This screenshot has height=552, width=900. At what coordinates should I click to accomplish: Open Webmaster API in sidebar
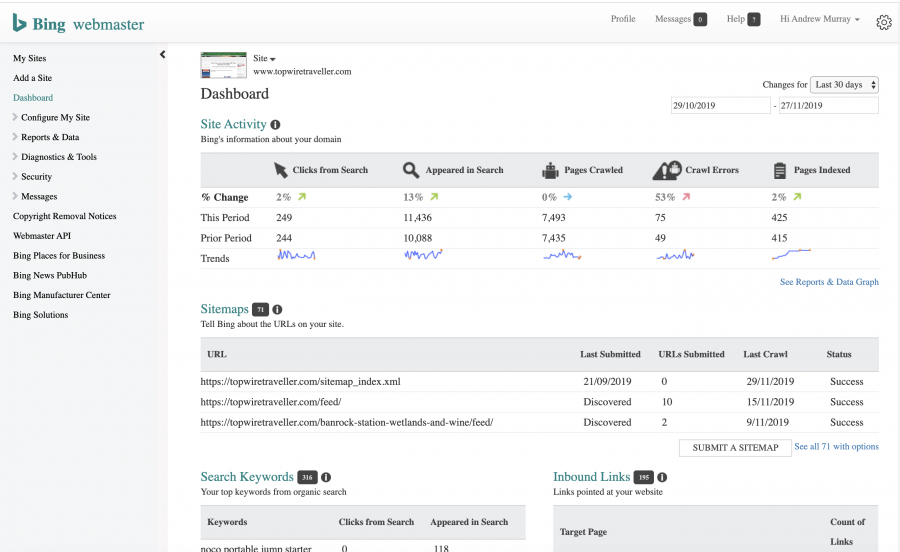pyautogui.click(x=42, y=236)
